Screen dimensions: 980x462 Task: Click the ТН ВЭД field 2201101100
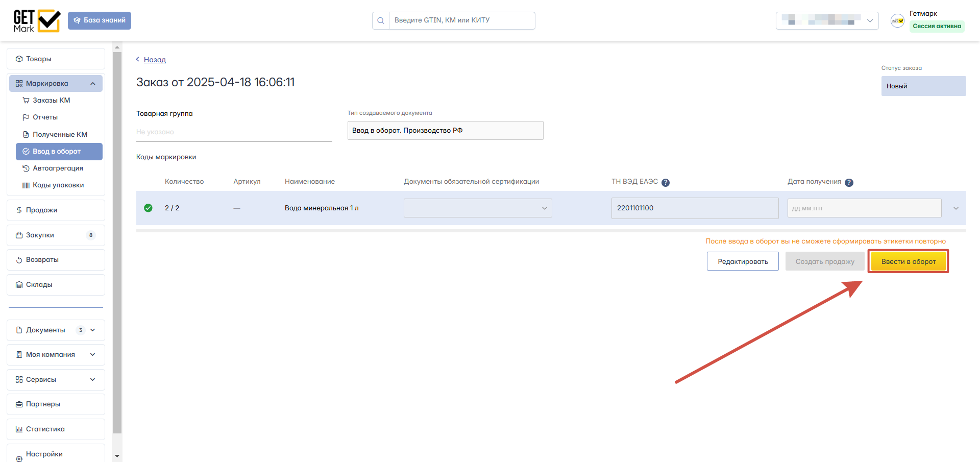pyautogui.click(x=695, y=208)
